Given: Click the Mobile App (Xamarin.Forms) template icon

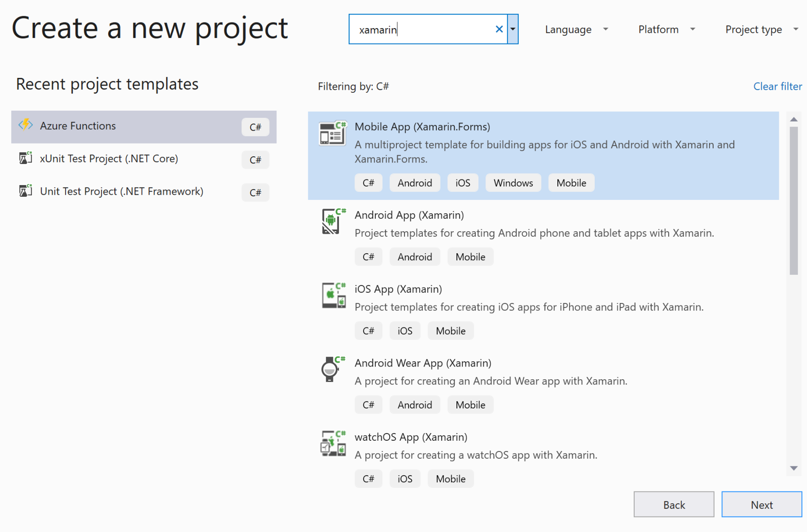Looking at the screenshot, I should [332, 133].
